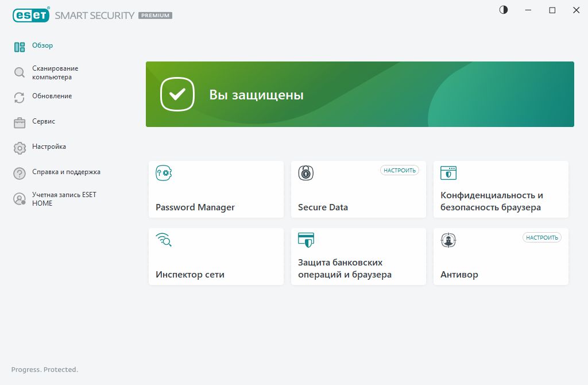Screen dimensions: 588x385
Task: Click the computer scan magnifier icon
Action: click(20, 72)
